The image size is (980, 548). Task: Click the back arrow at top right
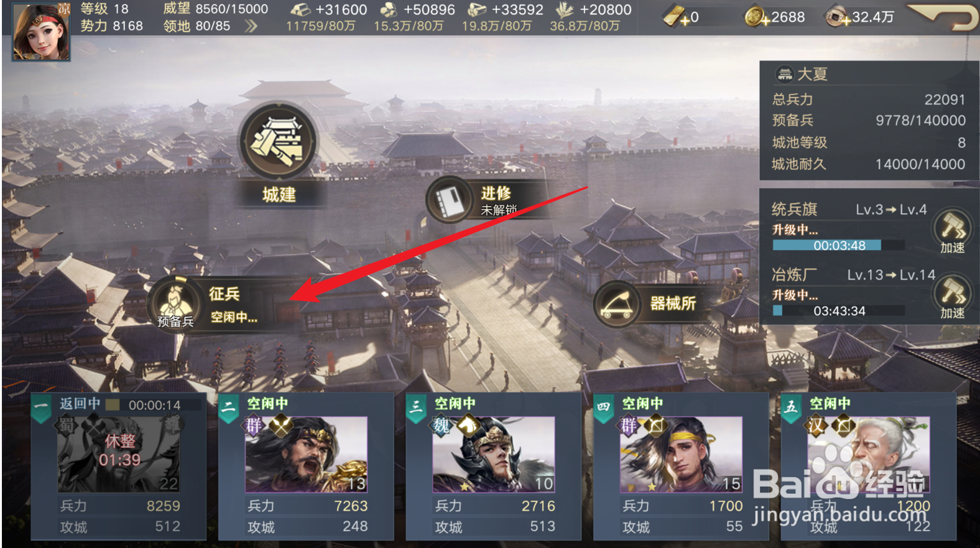click(x=943, y=17)
